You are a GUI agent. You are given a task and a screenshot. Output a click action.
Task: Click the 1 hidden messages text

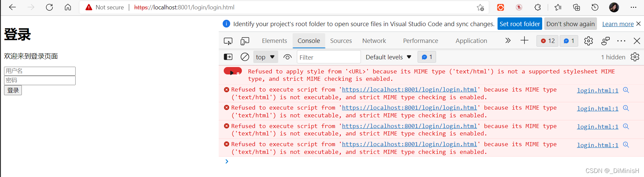pos(613,57)
